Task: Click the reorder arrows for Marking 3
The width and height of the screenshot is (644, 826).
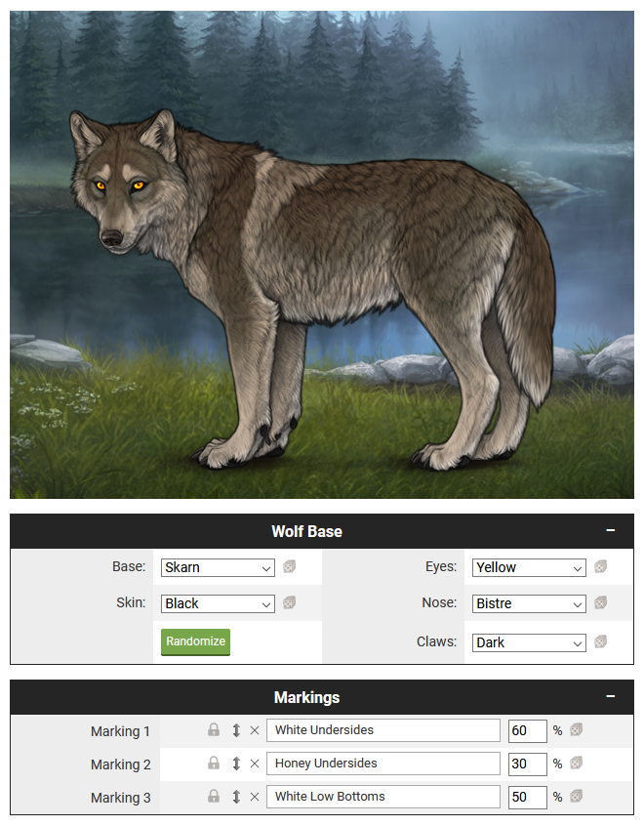Action: (235, 797)
